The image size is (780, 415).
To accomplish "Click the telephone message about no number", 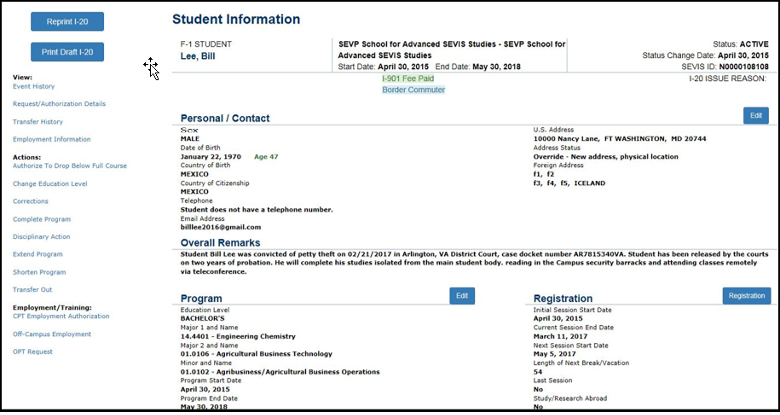I will 257,209.
